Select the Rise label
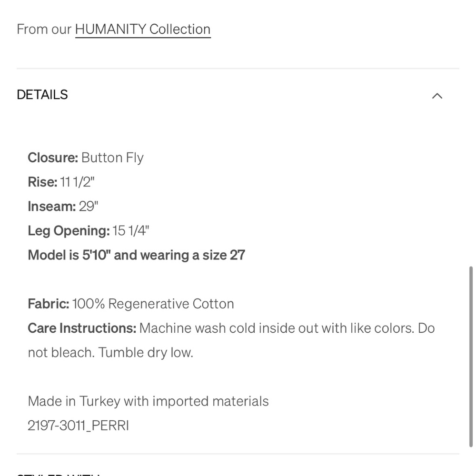Screen dimensions: 476x476 (x=42, y=182)
